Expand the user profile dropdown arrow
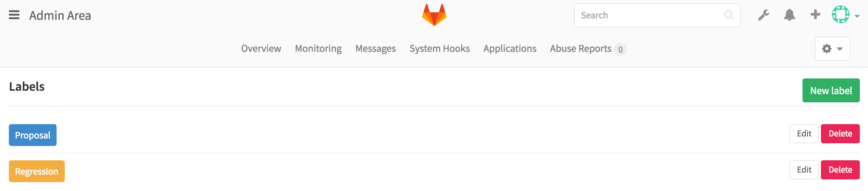Viewport: 868px width, 191px height. click(x=857, y=16)
